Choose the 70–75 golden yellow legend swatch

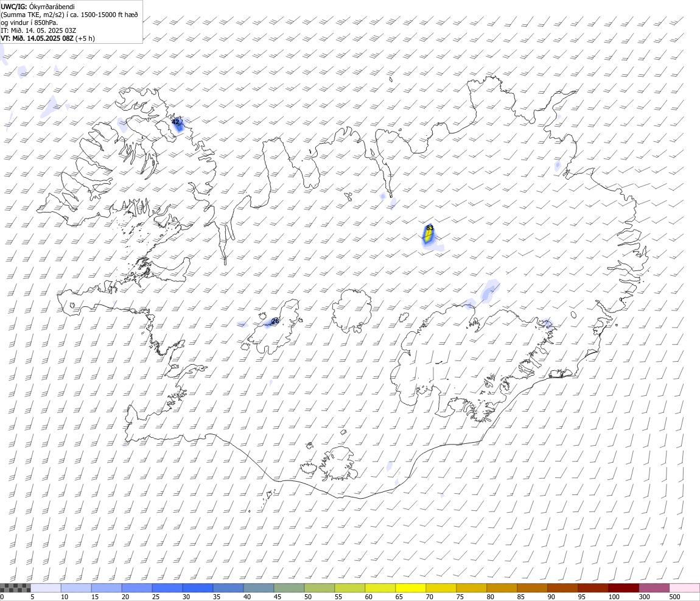point(441,588)
